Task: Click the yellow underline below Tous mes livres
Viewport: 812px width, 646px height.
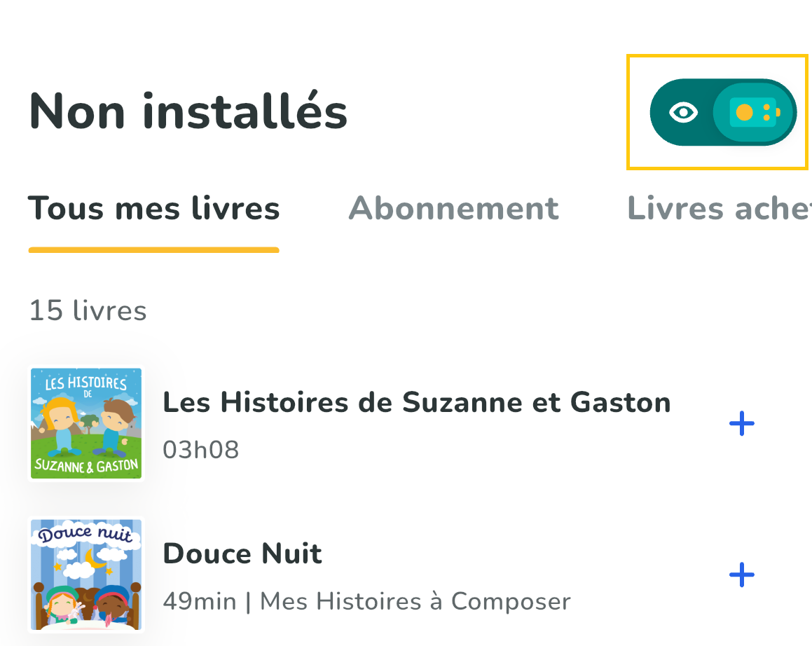Action: pyautogui.click(x=154, y=250)
